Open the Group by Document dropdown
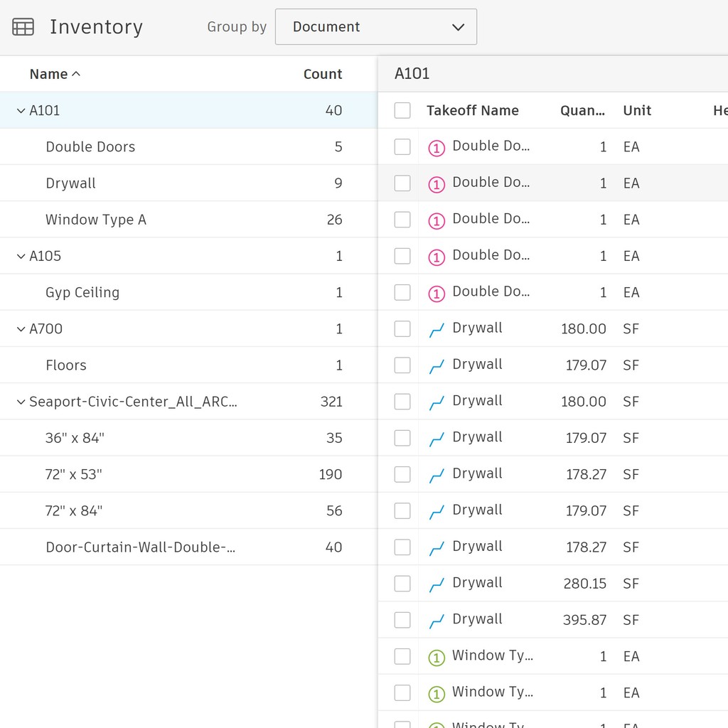 [375, 26]
